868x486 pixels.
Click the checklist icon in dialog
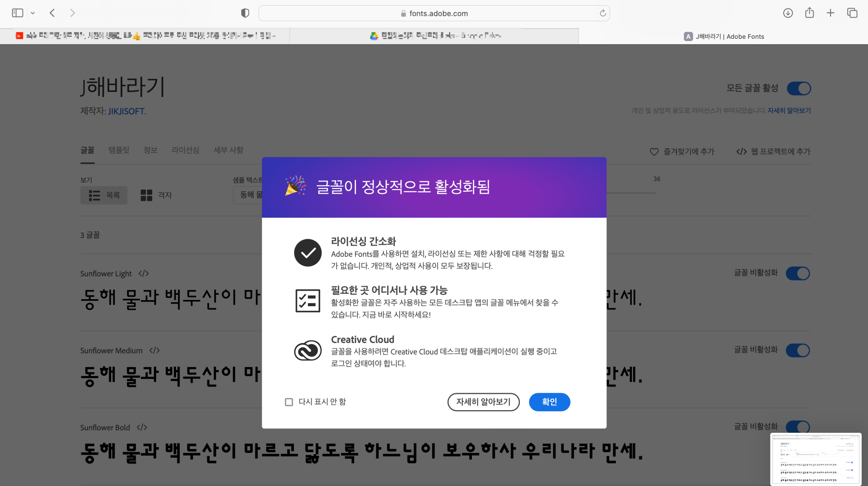308,301
